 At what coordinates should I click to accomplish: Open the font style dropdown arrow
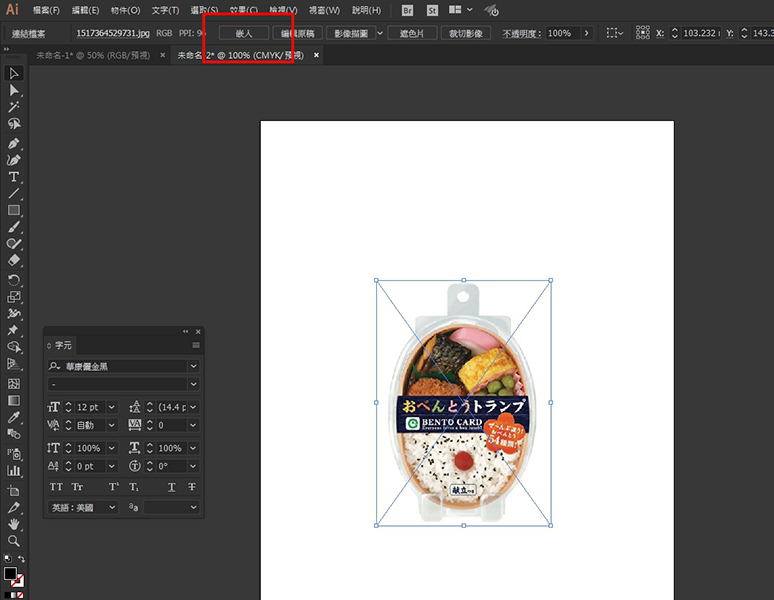pos(194,384)
